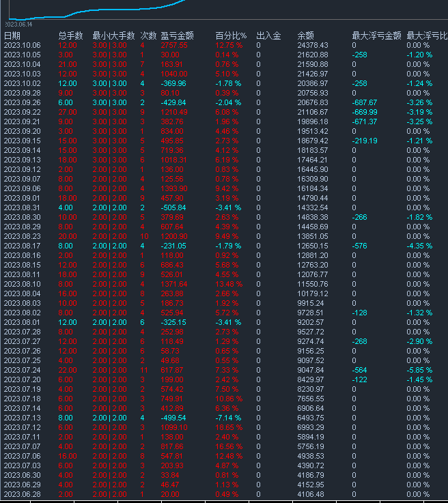448x503 pixels.
Task: Click the balance value 4106.48
Action: point(311,494)
